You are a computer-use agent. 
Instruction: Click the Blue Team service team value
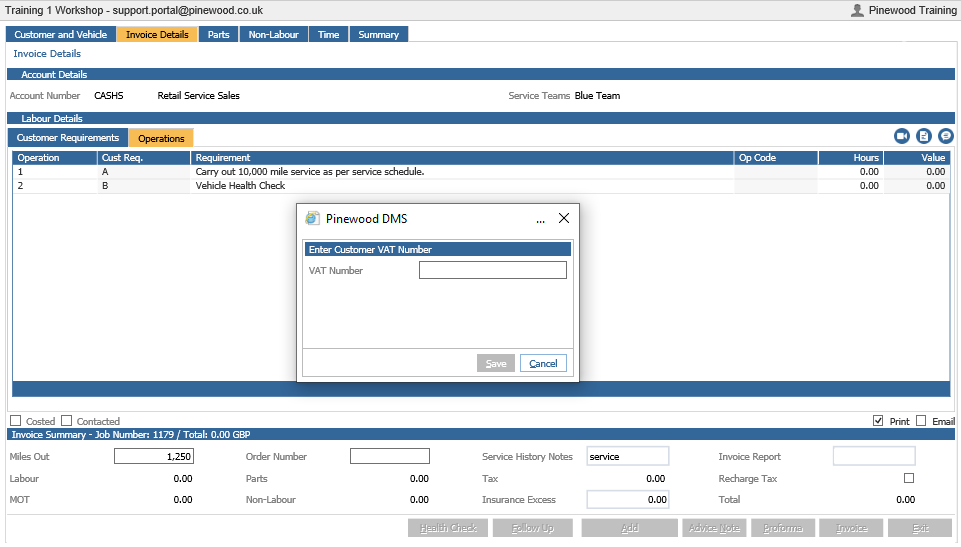coord(598,96)
